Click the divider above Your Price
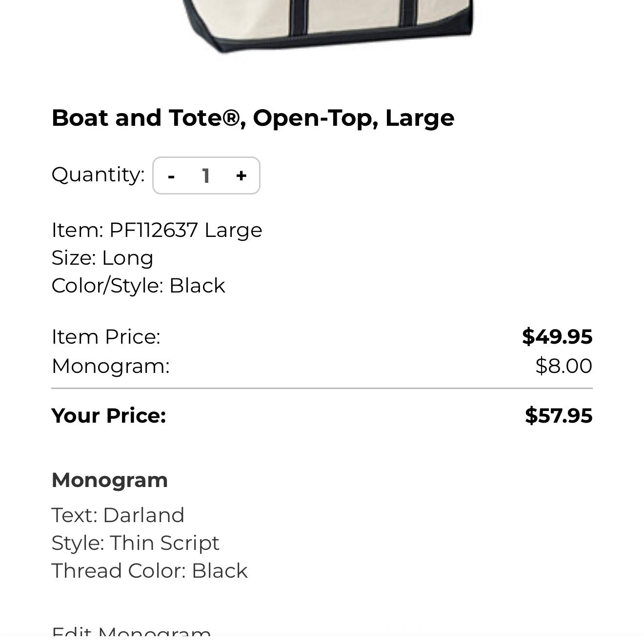Image resolution: width=644 pixels, height=644 pixels. 322,388
